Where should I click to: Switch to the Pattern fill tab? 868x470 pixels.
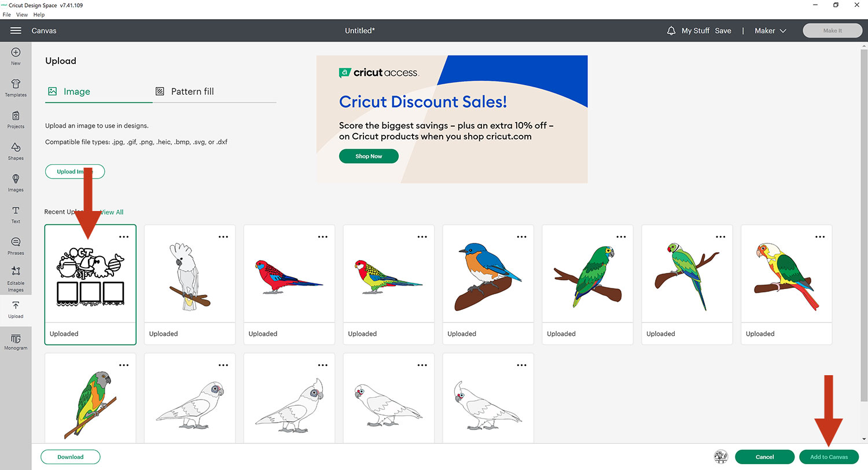(185, 91)
